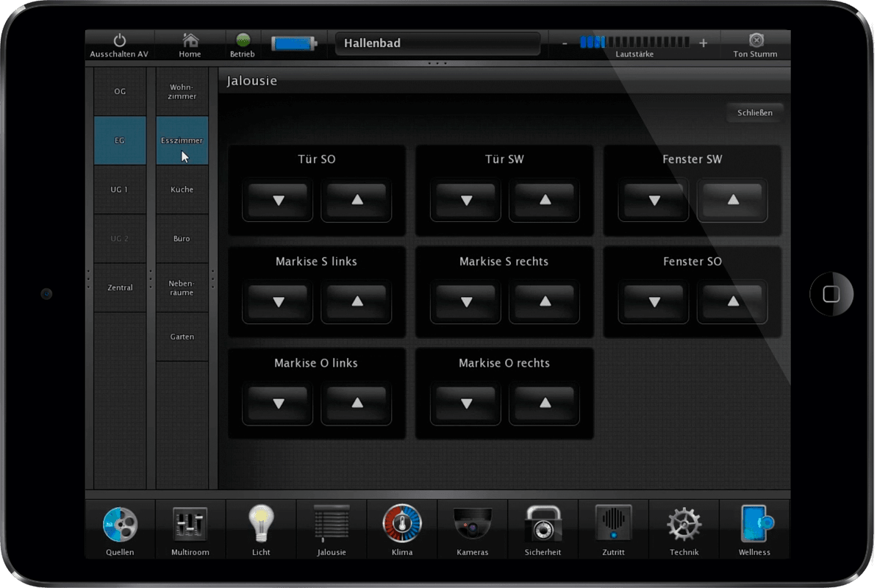The width and height of the screenshot is (877, 588).
Task: Toggle Ton Stumm mute
Action: pyautogui.click(x=755, y=45)
